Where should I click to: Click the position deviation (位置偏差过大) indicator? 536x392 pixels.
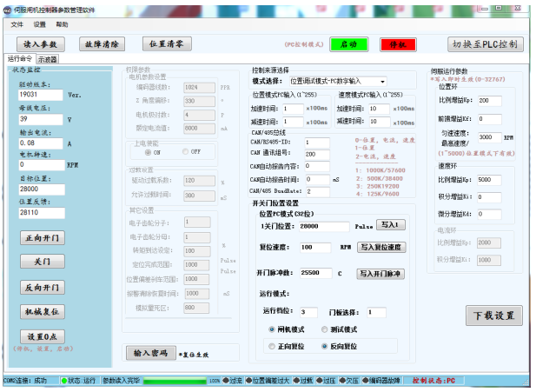268,381
